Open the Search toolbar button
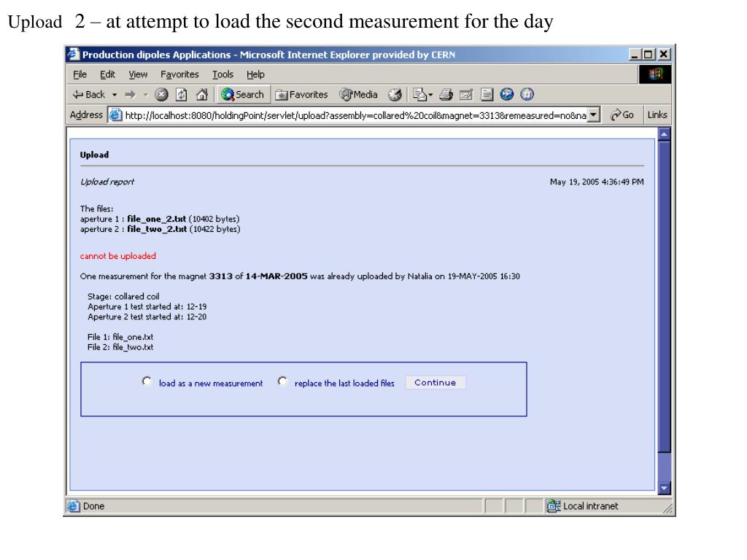The width and height of the screenshot is (747, 560). 244,94
